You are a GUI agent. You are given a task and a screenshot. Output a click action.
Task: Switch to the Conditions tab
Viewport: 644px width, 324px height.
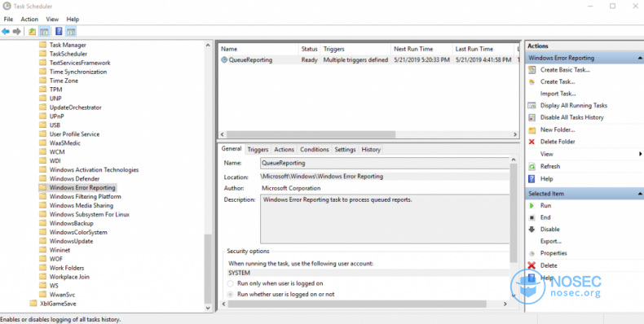point(315,150)
